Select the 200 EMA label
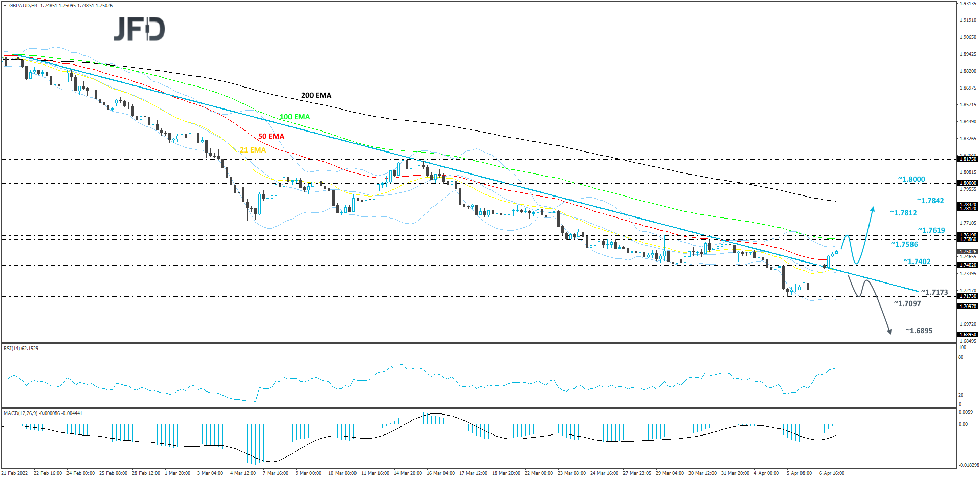This screenshot has width=980, height=479. point(316,95)
